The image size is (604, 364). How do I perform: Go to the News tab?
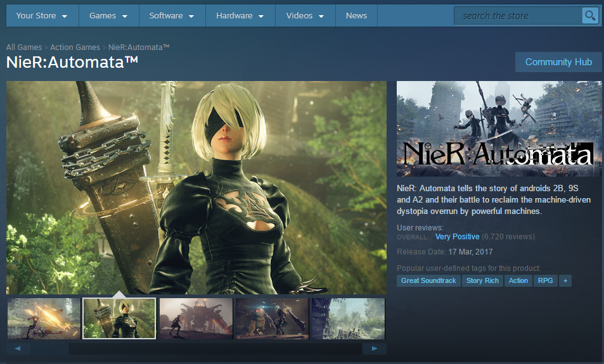[356, 16]
